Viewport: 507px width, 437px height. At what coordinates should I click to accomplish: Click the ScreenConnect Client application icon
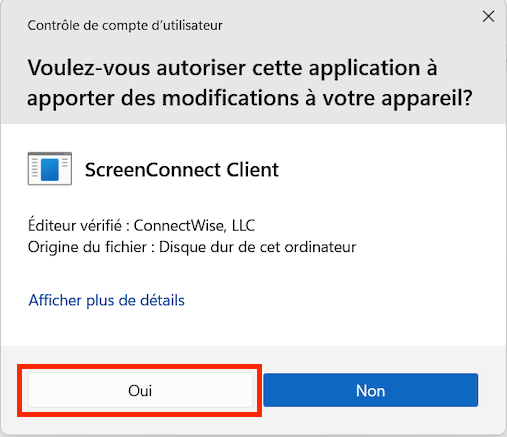pyautogui.click(x=50, y=169)
